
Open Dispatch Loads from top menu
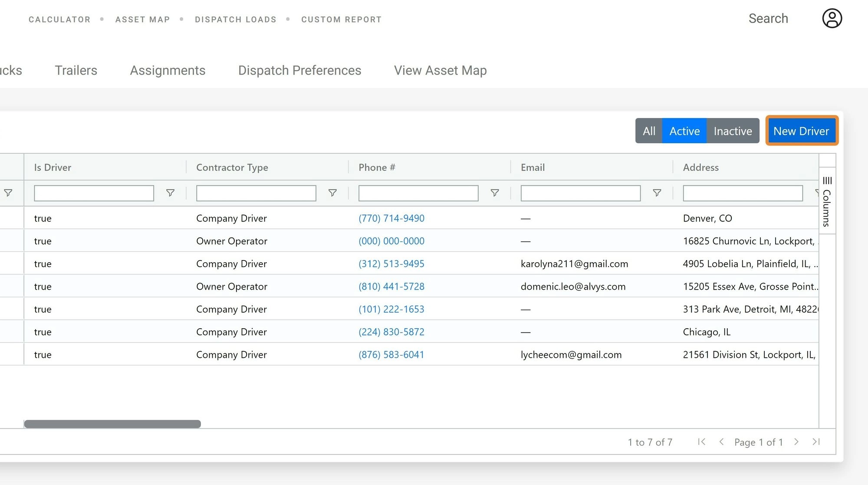[236, 20]
